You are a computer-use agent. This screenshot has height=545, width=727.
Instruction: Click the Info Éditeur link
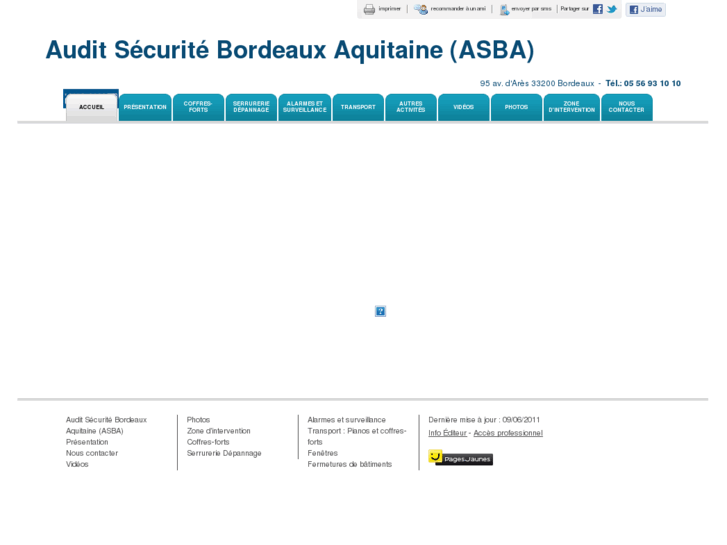point(447,433)
